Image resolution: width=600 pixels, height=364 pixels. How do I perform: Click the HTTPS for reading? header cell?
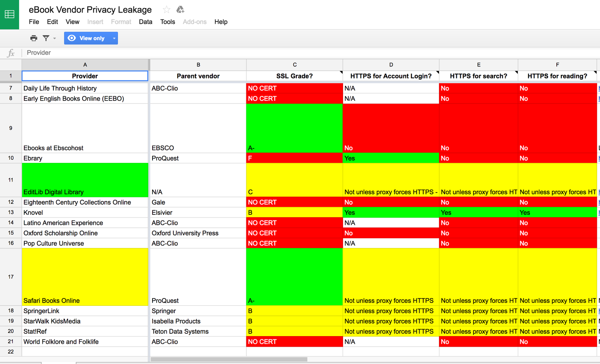tap(558, 76)
